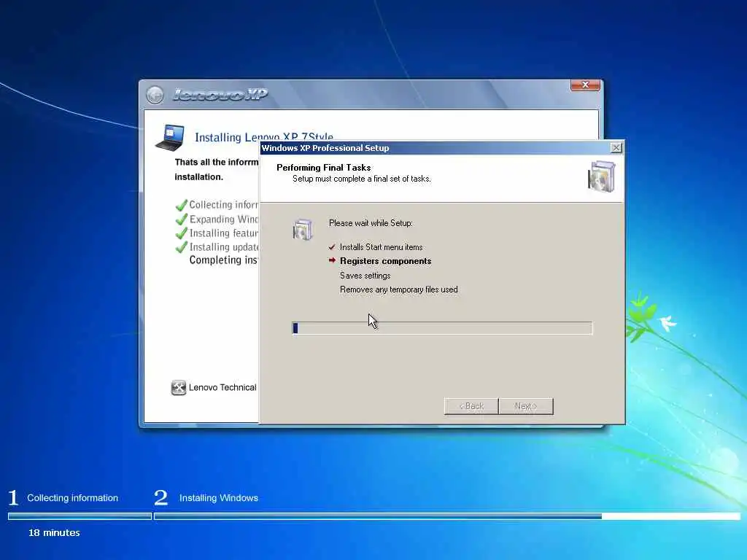Click the red arrow beside Registers components
747x560 pixels.
tap(332, 260)
